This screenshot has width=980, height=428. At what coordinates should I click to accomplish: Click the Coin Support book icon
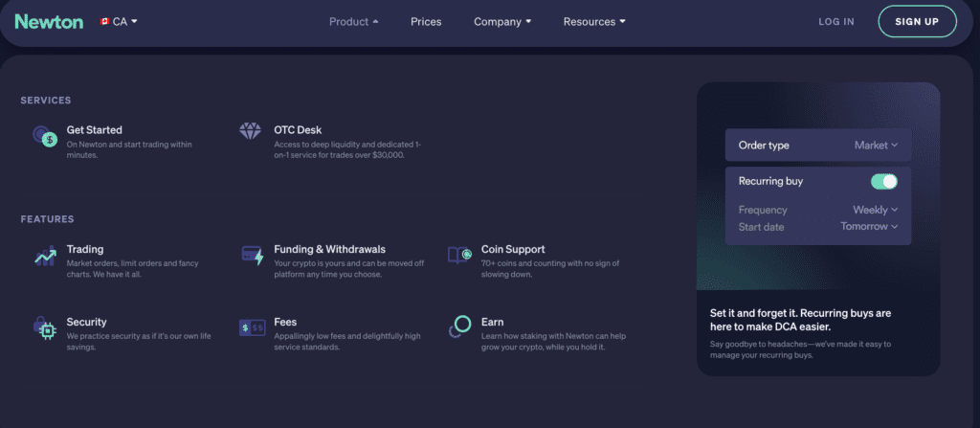(x=459, y=255)
